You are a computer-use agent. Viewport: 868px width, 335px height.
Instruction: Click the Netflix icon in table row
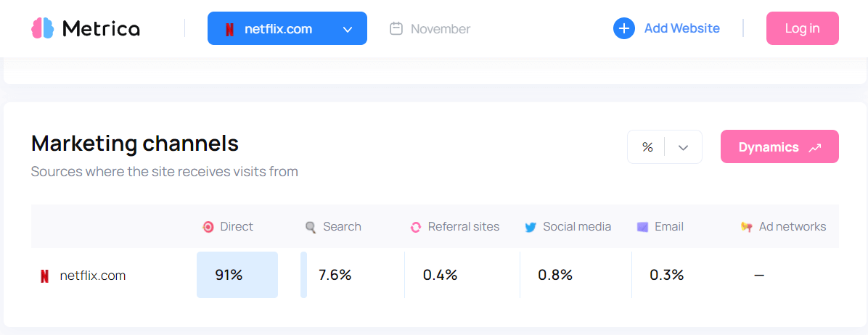point(44,276)
